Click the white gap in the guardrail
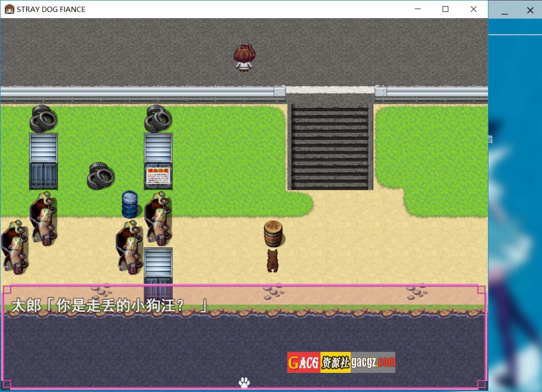The image size is (542, 392). point(330,90)
